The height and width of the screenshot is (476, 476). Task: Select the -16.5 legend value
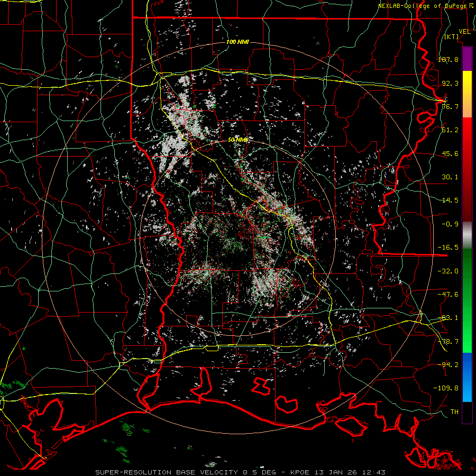448,248
